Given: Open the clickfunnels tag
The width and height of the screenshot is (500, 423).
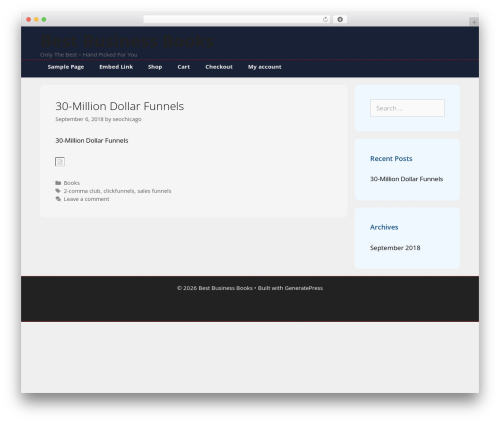Looking at the screenshot, I should pyautogui.click(x=119, y=191).
